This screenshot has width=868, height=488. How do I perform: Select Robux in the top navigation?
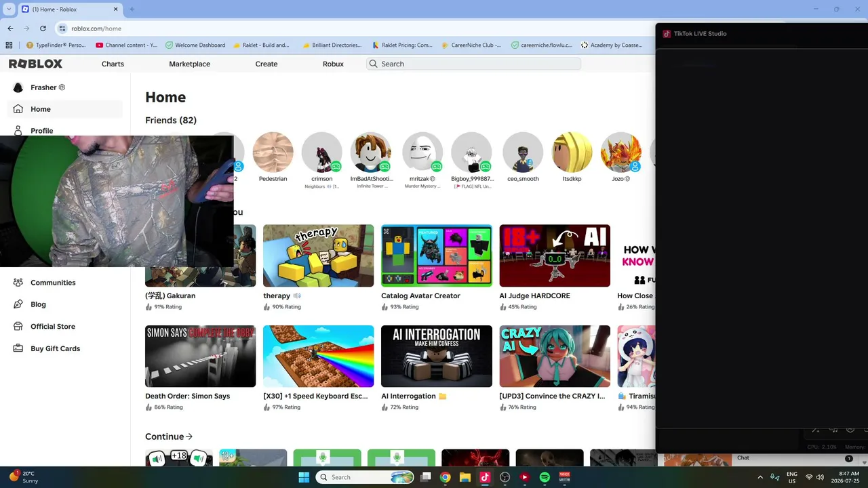333,64
